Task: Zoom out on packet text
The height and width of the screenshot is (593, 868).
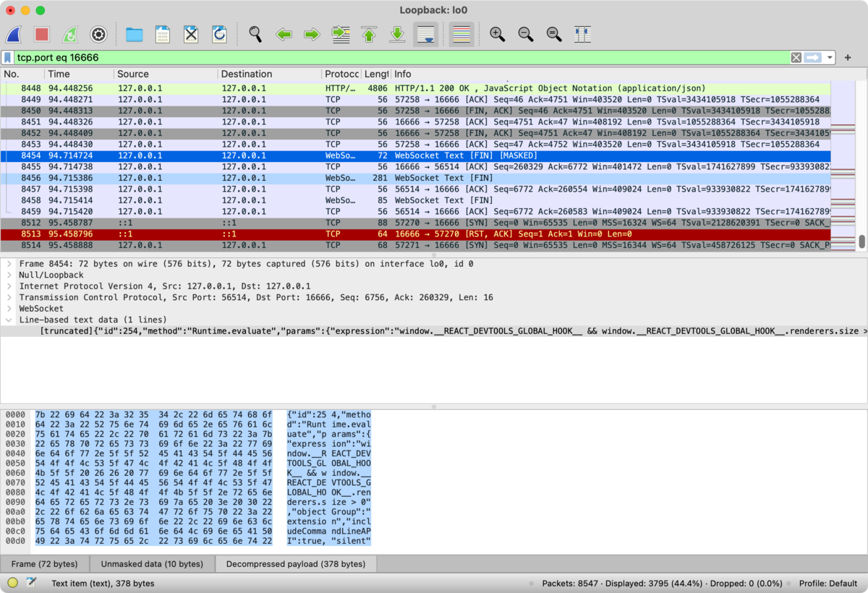Action: [x=526, y=34]
